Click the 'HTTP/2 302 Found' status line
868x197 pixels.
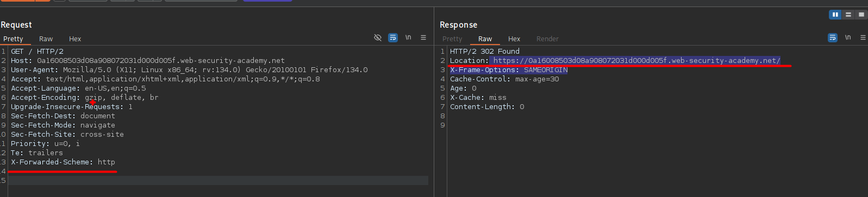[485, 52]
